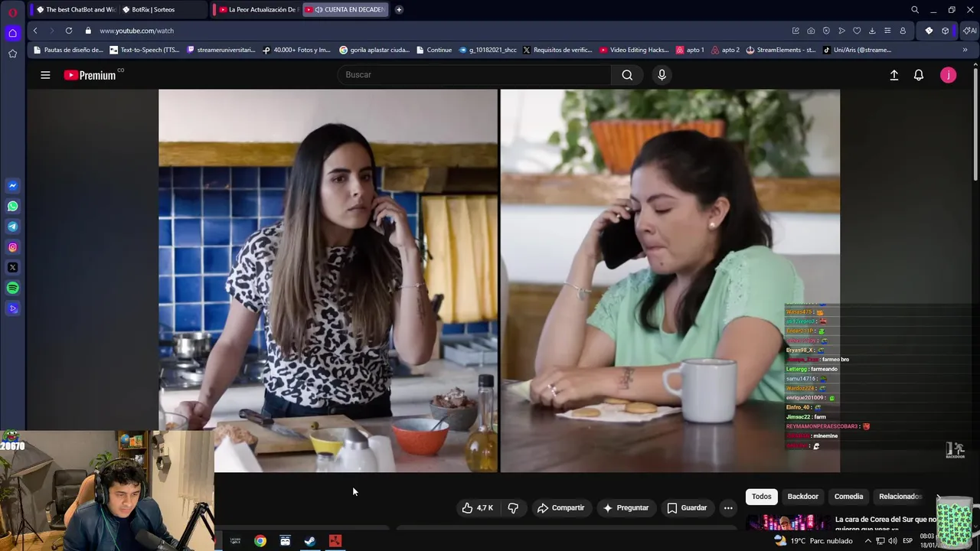
Task: Open the 19°C weather widget
Action: [814, 541]
